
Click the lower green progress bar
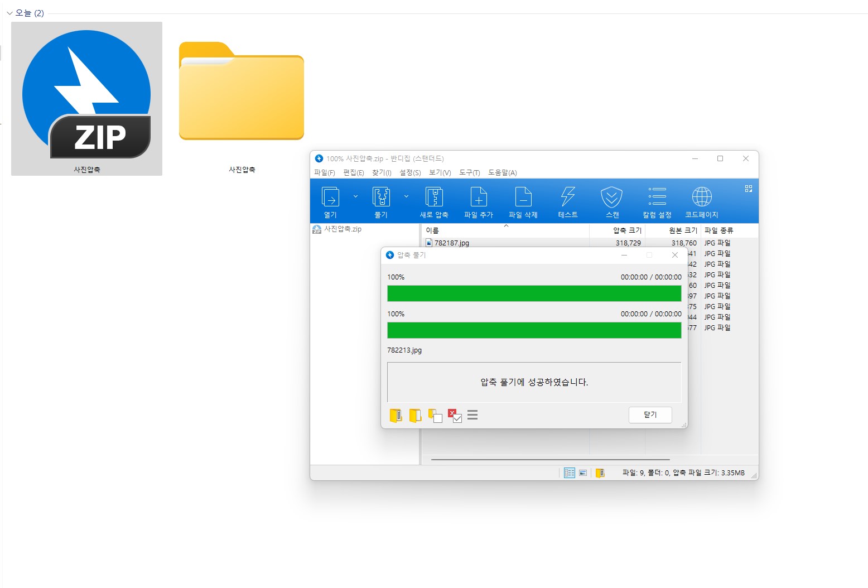(x=534, y=330)
